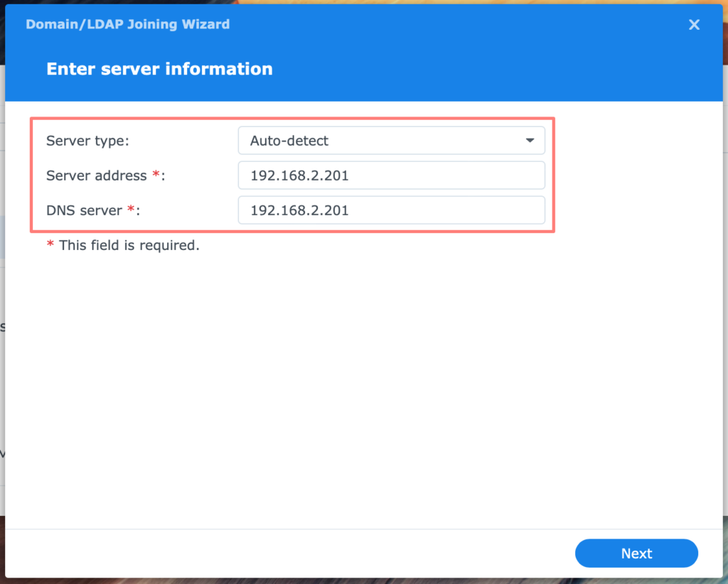Click the wizard title Domain/LDAP Joining Wizard

point(127,24)
